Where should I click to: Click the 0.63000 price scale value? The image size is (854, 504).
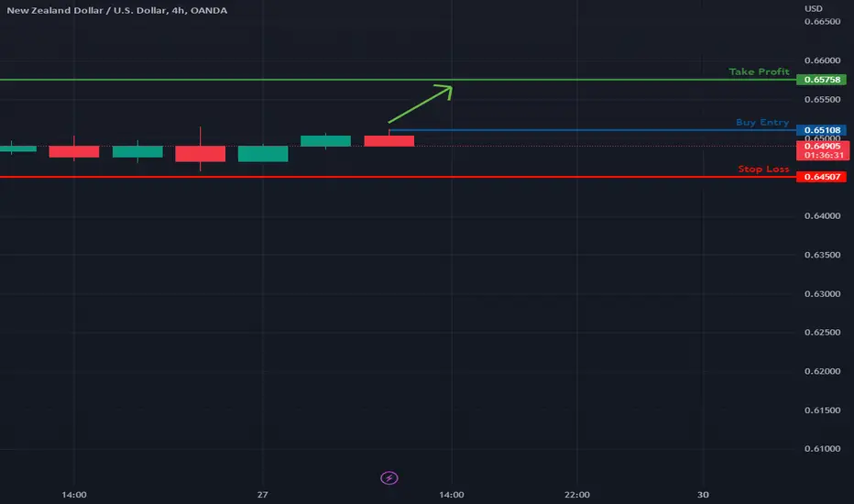(822, 293)
